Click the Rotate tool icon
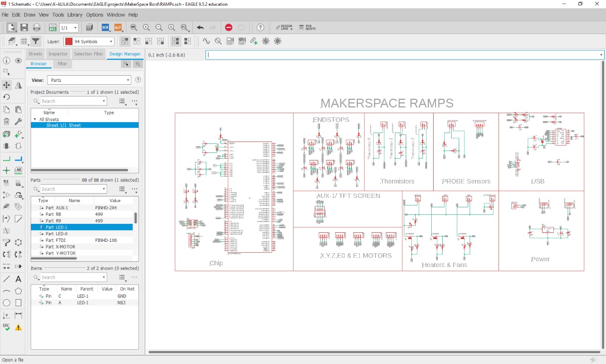The image size is (606, 364). pos(6,97)
